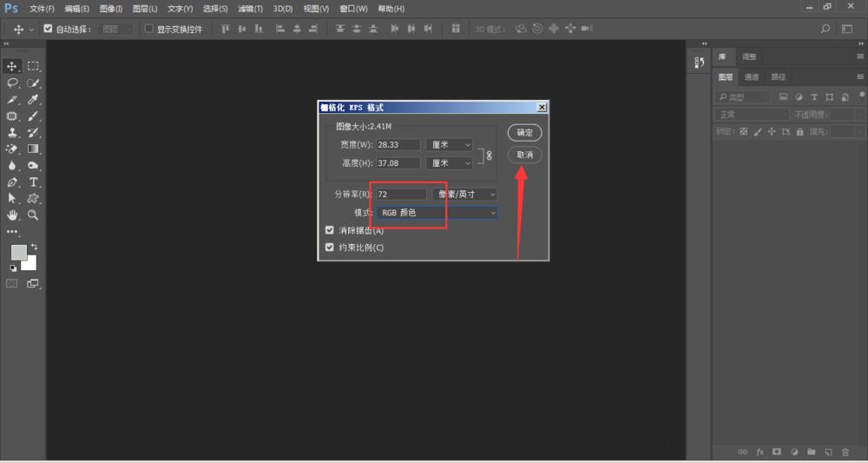868x463 pixels.
Task: Open the workspace switcher icon
Action: (x=847, y=29)
